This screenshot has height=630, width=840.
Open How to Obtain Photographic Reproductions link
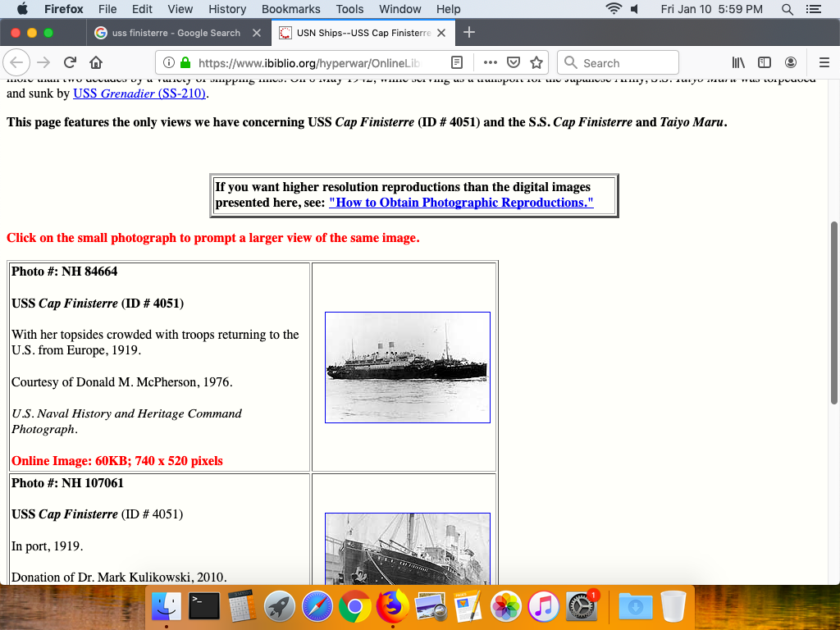click(x=461, y=203)
